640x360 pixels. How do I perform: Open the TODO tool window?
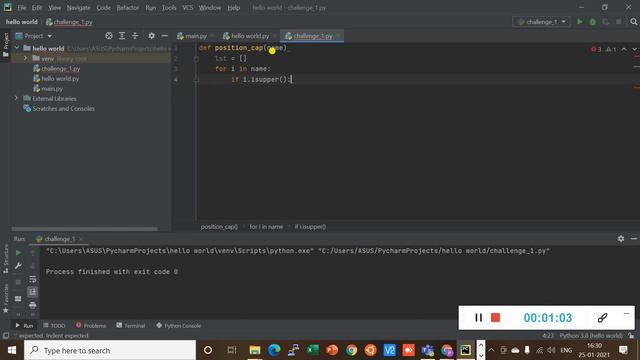click(x=54, y=325)
